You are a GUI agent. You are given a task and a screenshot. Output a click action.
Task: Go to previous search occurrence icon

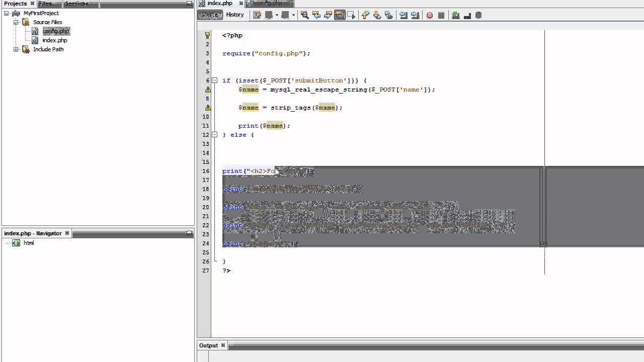point(316,15)
